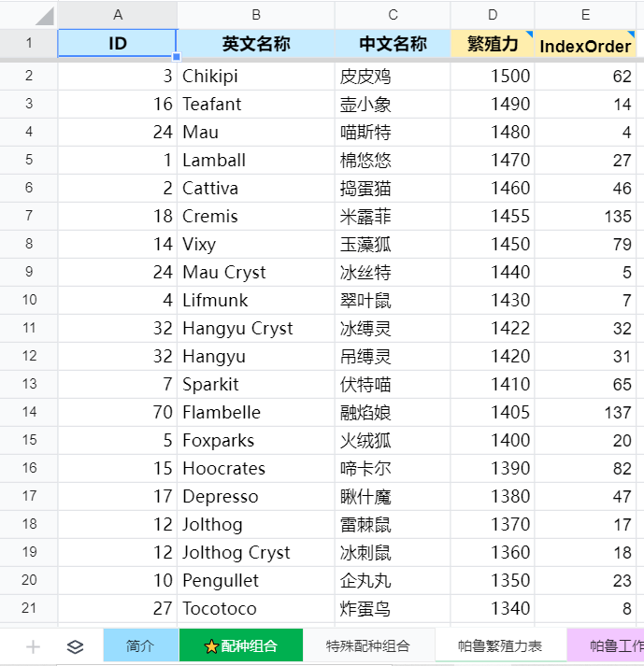Click the 1500 breeding power cell
Image resolution: width=644 pixels, height=666 pixels.
(x=493, y=76)
